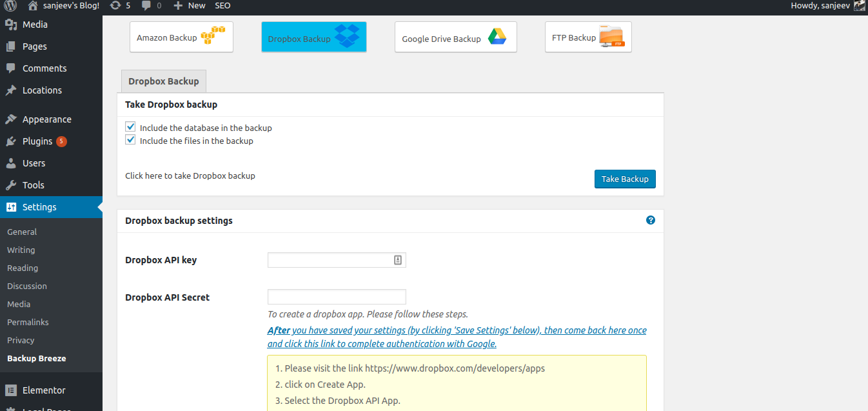Click the FTP folder icon
This screenshot has height=411, width=868.
[612, 35]
